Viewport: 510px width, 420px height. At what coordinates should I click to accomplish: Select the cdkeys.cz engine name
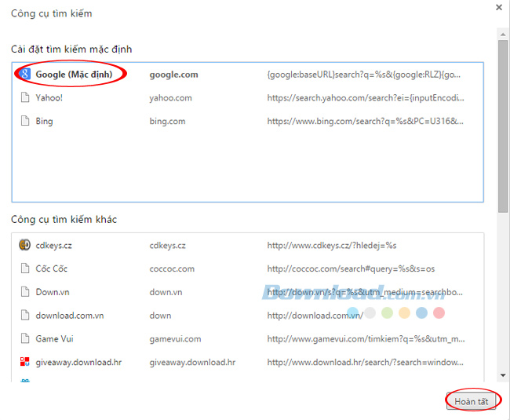(x=53, y=245)
